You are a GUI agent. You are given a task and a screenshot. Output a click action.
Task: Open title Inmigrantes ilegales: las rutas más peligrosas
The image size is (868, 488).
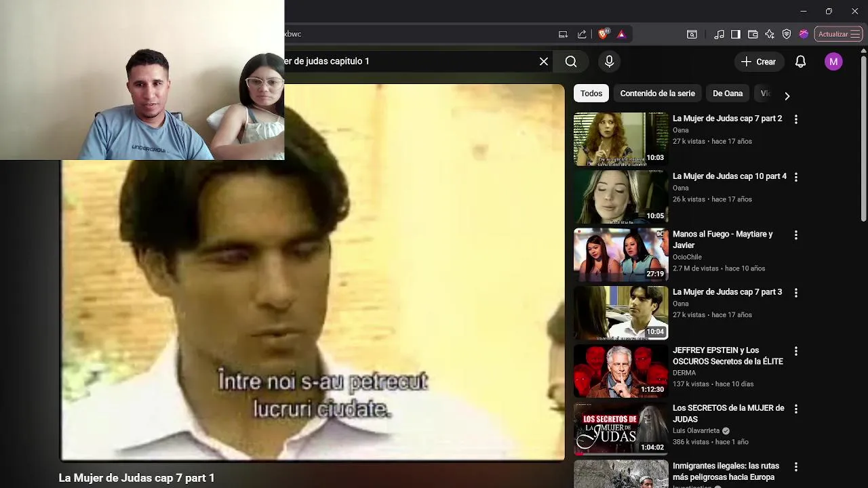726,472
